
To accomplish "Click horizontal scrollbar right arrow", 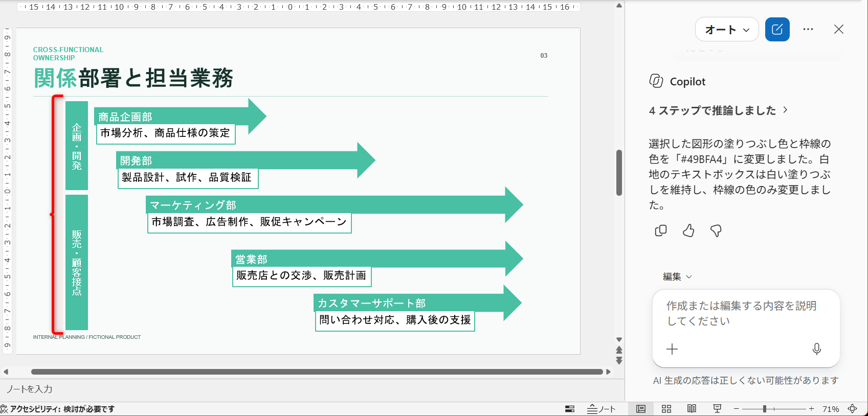I will coord(608,372).
